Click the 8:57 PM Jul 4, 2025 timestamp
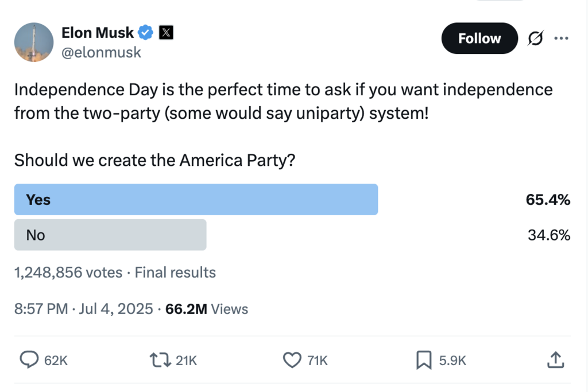The image size is (588, 392). coord(83,309)
